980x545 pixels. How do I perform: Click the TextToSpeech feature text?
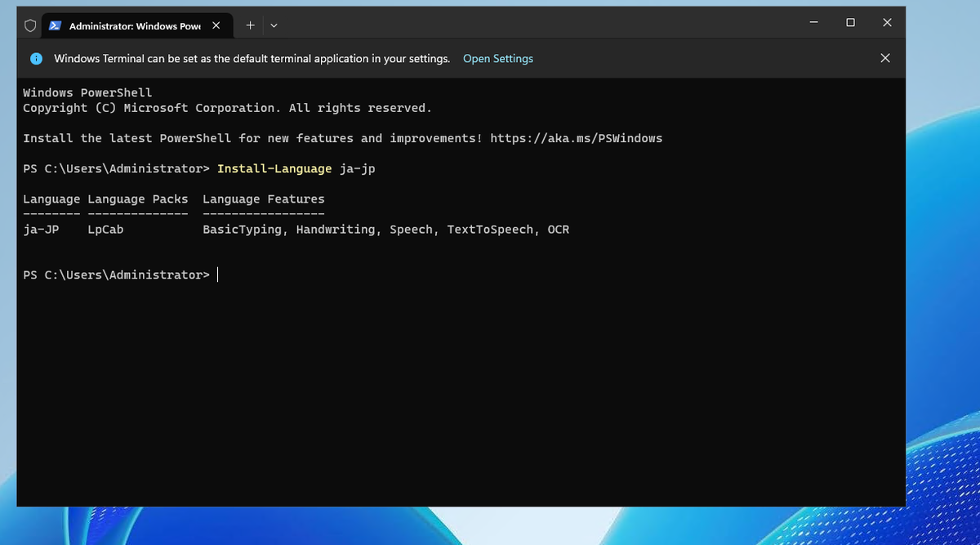[x=490, y=230]
